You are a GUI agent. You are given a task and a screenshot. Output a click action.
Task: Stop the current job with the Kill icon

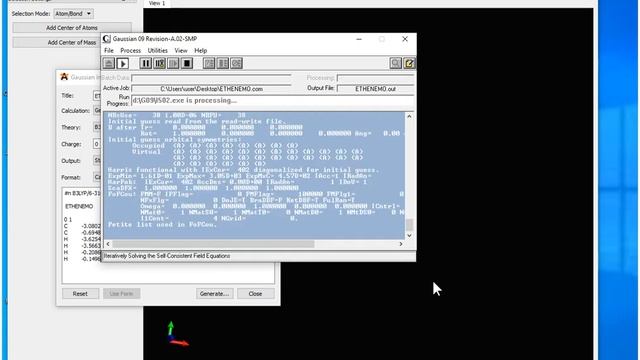pos(187,63)
